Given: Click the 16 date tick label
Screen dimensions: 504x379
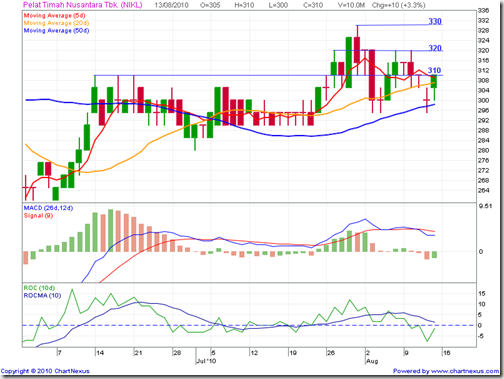Looking at the screenshot, I should pyautogui.click(x=446, y=353).
